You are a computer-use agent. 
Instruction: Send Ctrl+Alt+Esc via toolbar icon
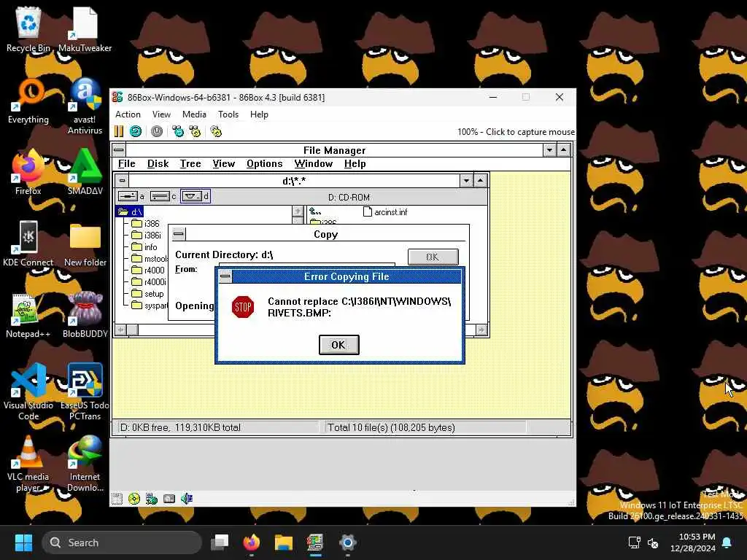195,131
